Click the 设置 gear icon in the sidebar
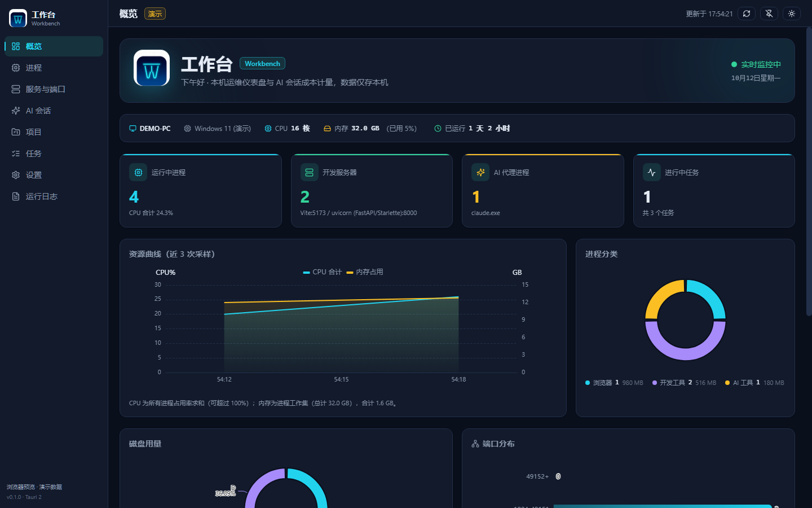Image resolution: width=812 pixels, height=508 pixels. point(16,175)
